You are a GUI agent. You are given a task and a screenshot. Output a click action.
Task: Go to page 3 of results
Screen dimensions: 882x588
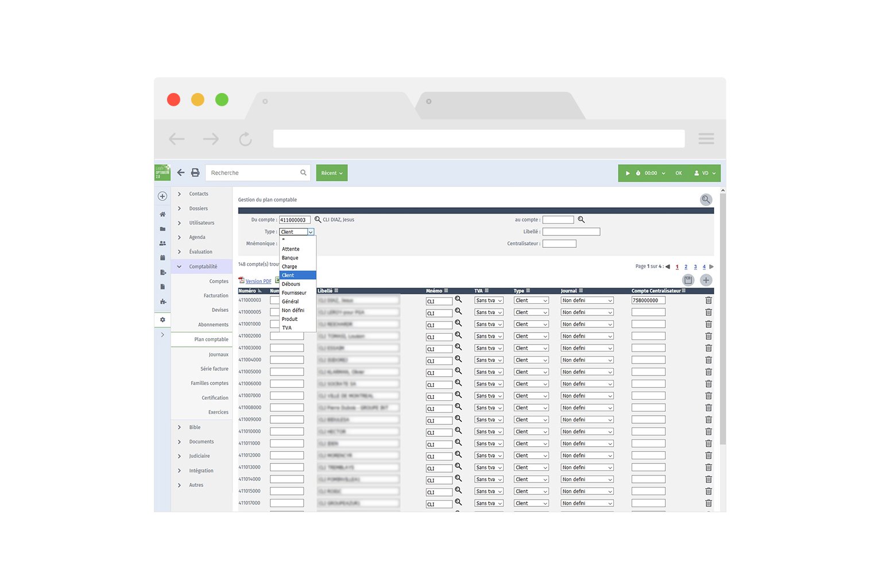tap(695, 267)
